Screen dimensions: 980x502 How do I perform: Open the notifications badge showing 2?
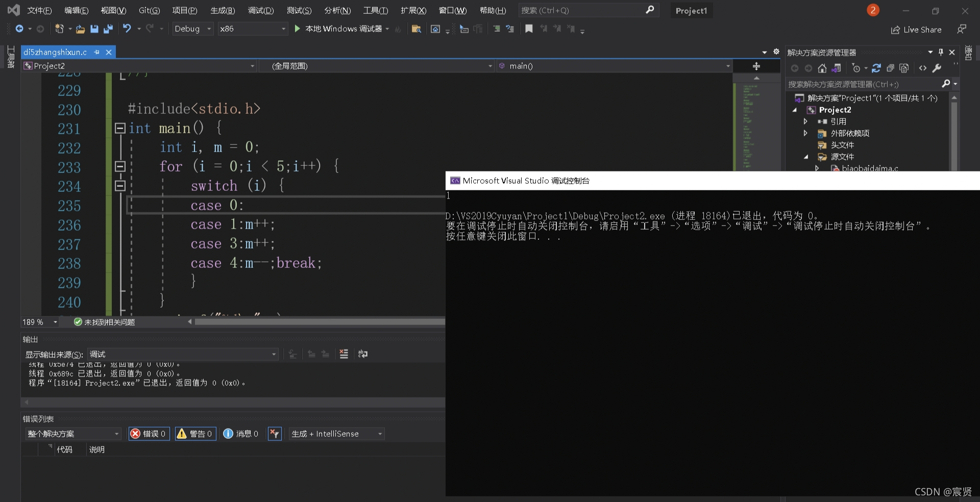point(873,10)
